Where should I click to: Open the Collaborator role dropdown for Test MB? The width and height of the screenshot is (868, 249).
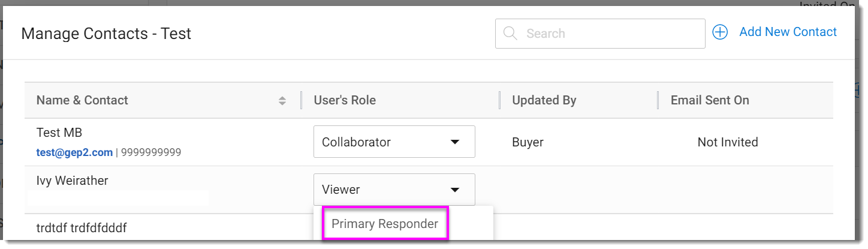tap(394, 142)
